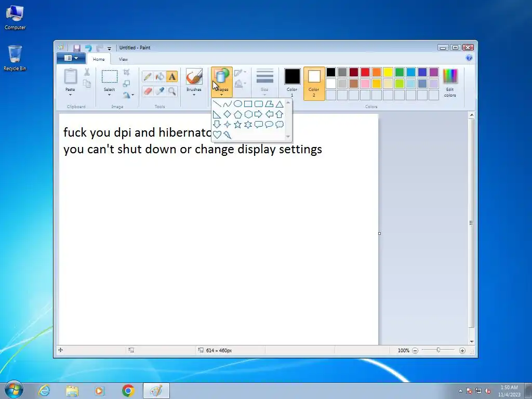
Task: Choose the Oval shape in the gallery
Action: click(238, 104)
